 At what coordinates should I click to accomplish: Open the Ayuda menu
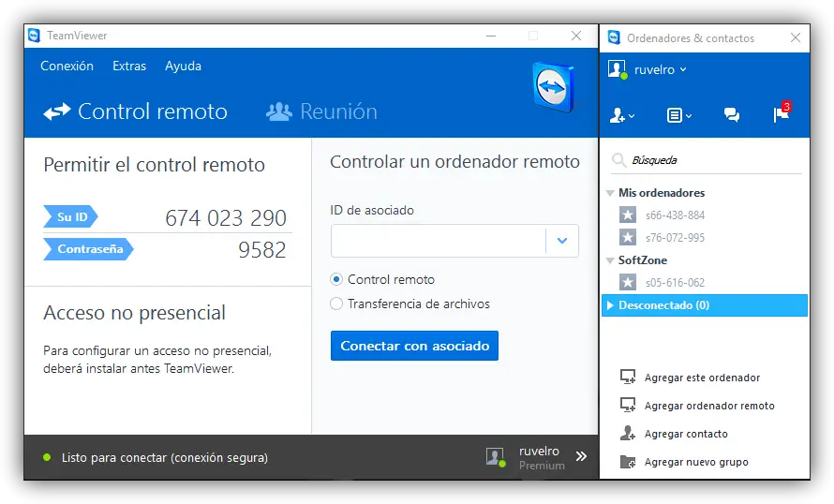click(x=183, y=67)
